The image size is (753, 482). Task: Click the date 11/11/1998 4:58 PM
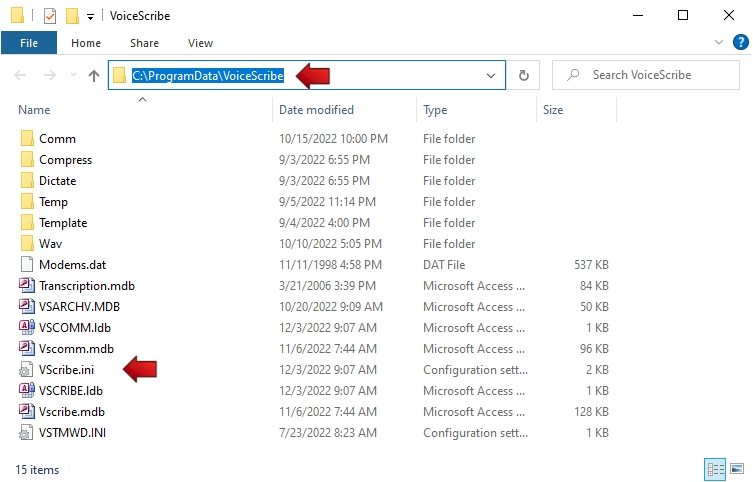pos(330,265)
